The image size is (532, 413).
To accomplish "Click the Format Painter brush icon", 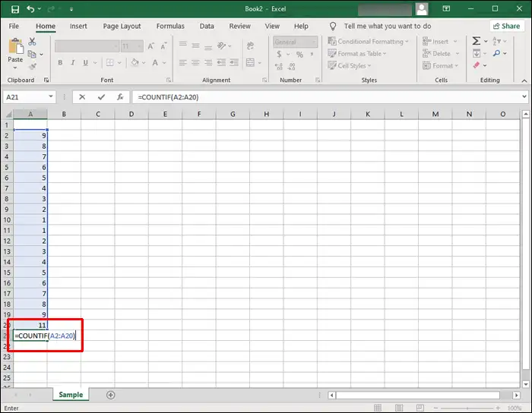I will (33, 66).
